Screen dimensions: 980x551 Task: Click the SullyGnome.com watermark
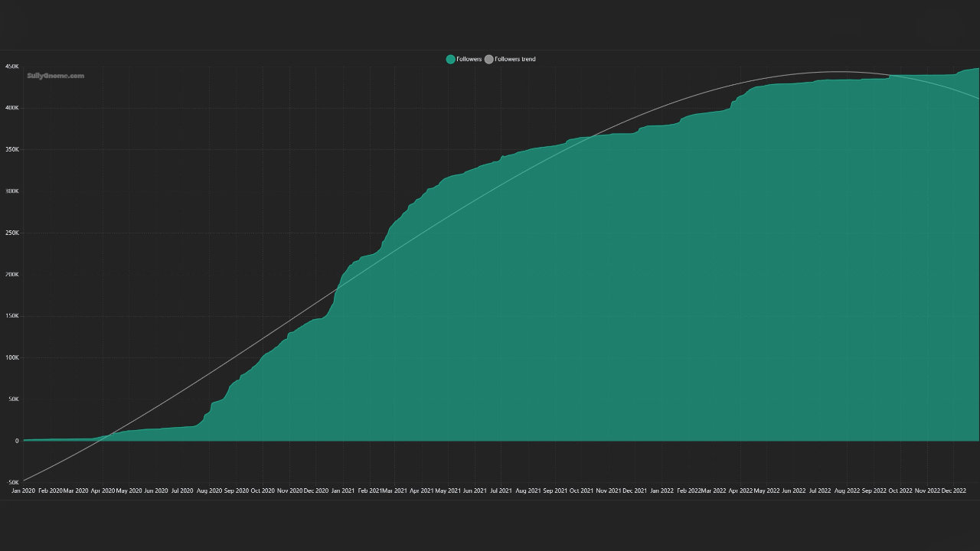[x=55, y=76]
